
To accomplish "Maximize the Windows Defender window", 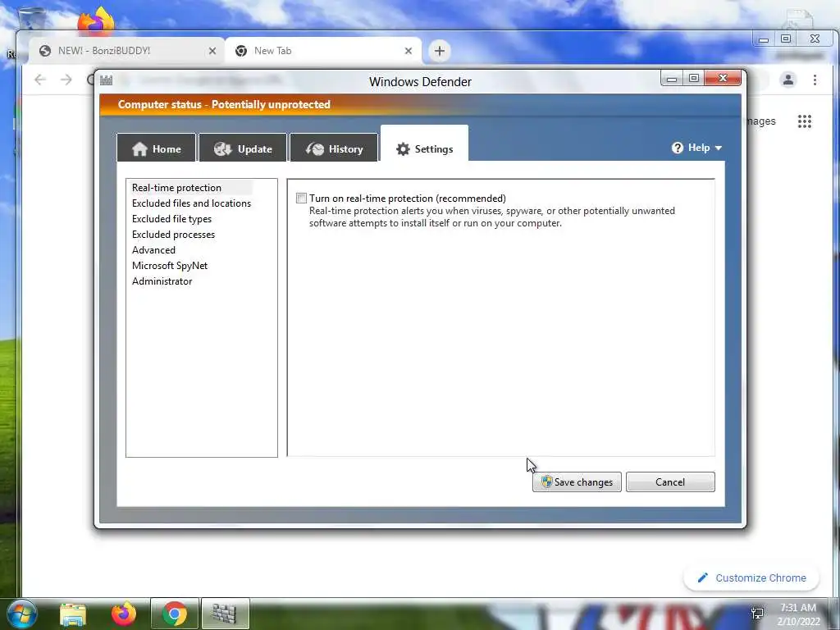I will (694, 78).
